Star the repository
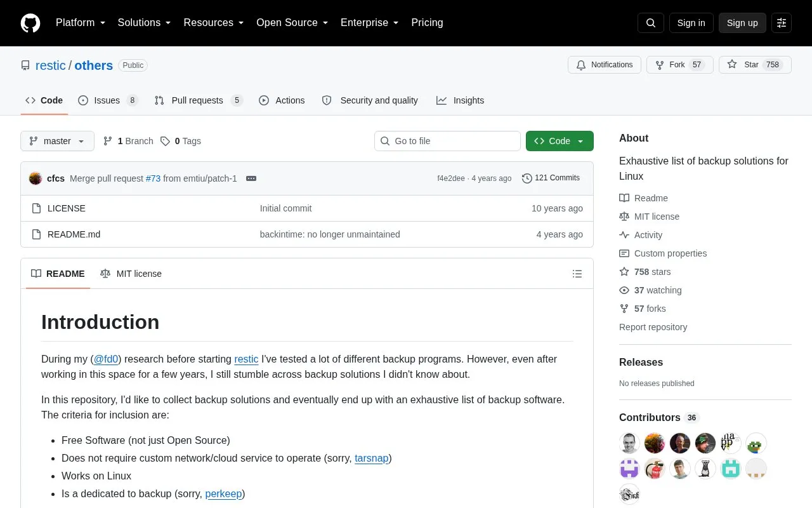 click(755, 65)
